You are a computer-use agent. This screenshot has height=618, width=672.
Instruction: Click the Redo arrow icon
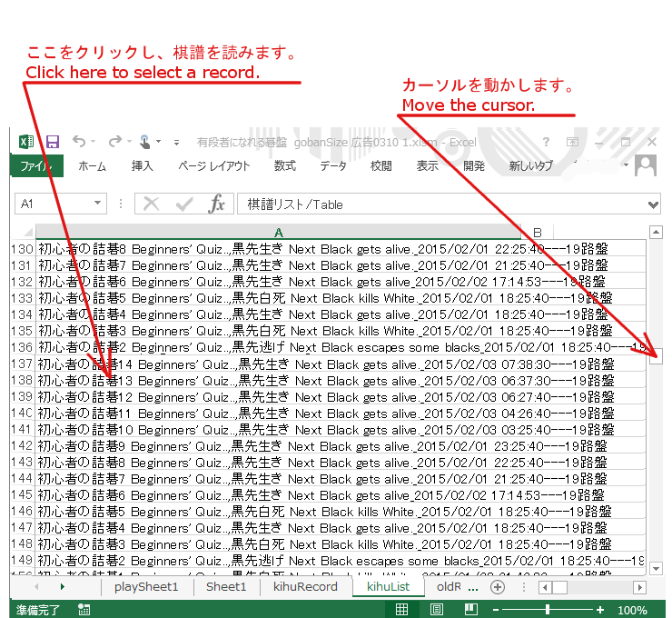click(114, 142)
